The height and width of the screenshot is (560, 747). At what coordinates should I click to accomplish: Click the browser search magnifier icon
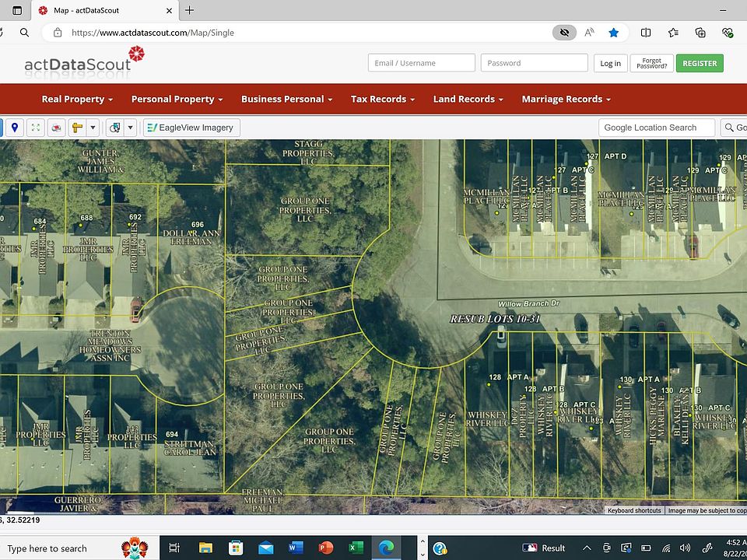coord(24,33)
